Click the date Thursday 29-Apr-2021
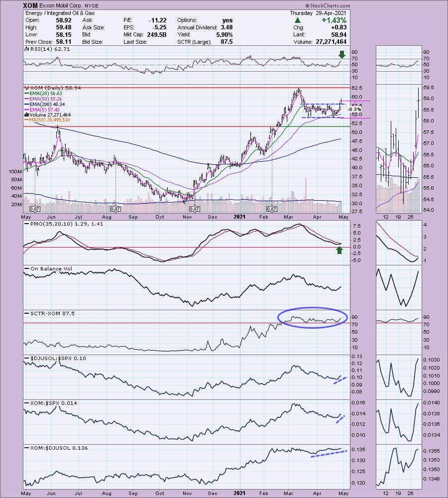The width and height of the screenshot is (448, 498). (318, 13)
